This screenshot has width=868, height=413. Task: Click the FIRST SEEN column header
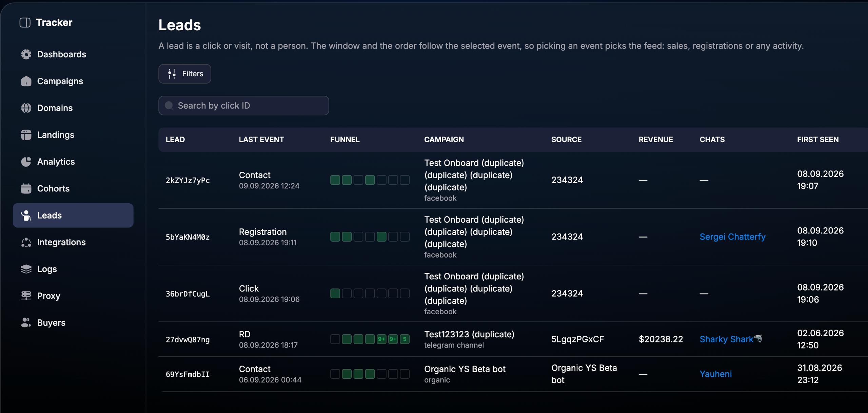point(818,139)
